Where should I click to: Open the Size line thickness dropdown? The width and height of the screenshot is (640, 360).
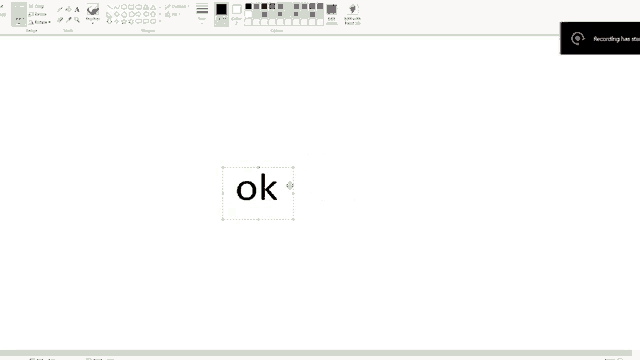click(x=202, y=13)
